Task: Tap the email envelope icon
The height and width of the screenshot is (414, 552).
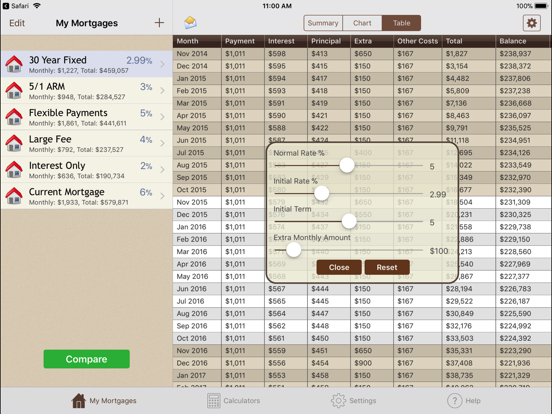Action: (190, 23)
